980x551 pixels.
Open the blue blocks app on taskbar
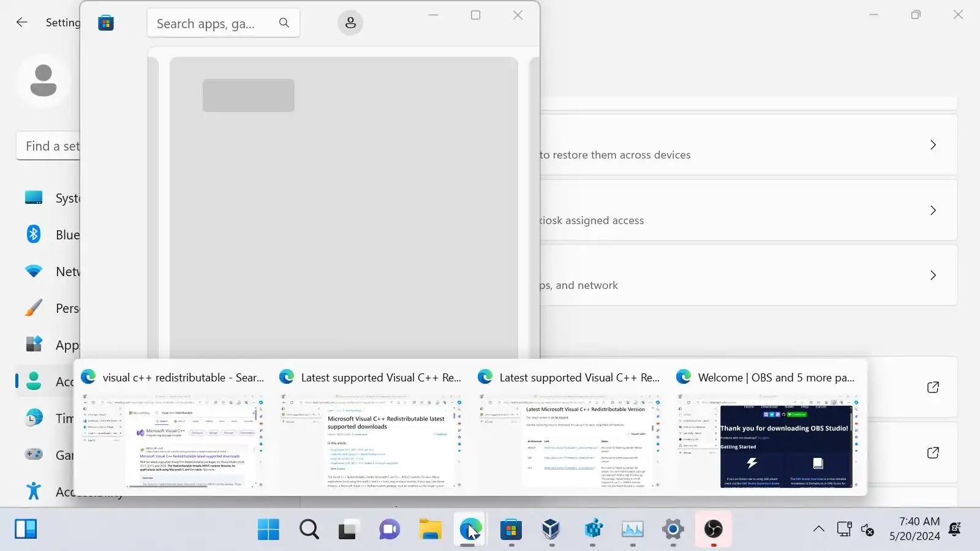click(x=592, y=529)
